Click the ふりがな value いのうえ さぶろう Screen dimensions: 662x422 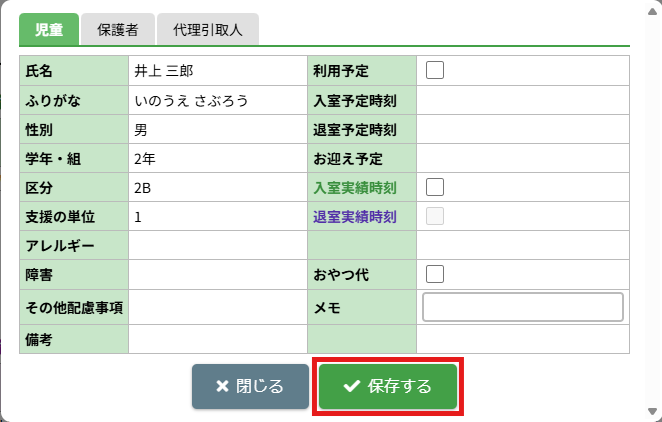[190, 100]
